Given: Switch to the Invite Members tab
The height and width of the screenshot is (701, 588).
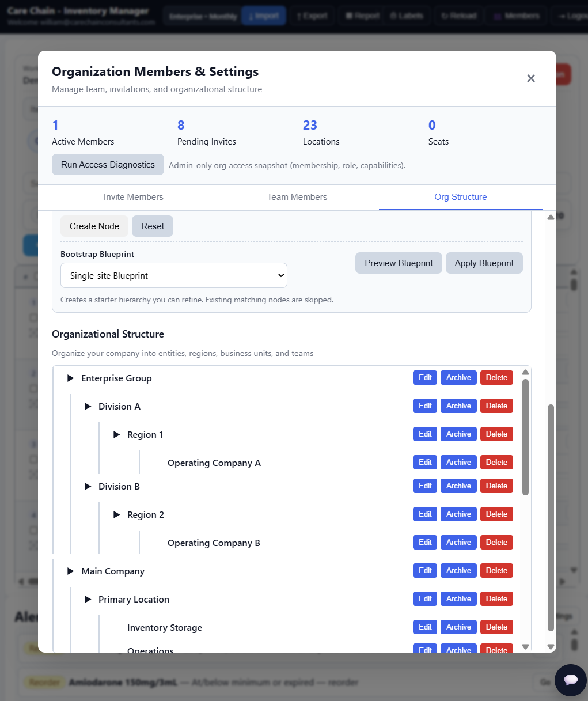Looking at the screenshot, I should pos(133,197).
